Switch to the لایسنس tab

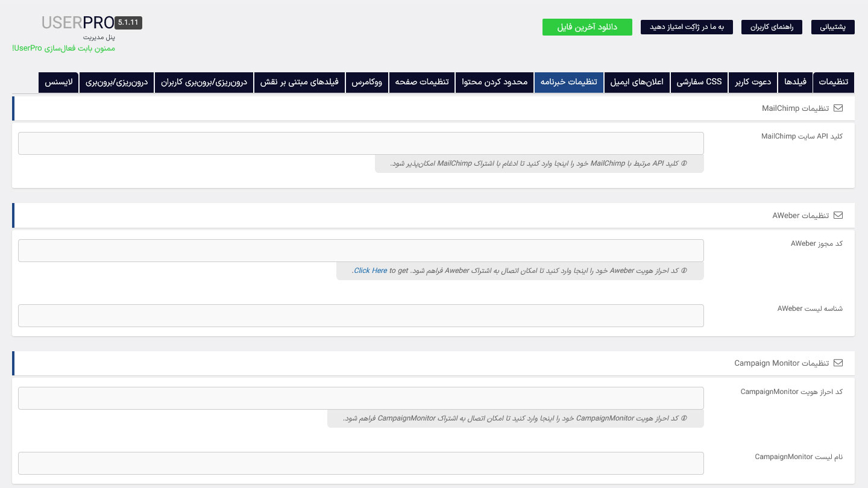[x=59, y=83]
